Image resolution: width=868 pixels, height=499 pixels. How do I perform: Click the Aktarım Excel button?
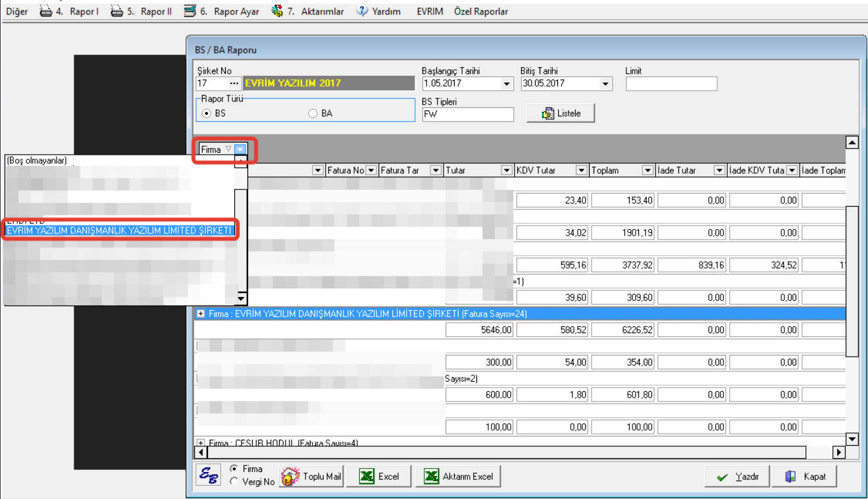[x=458, y=477]
